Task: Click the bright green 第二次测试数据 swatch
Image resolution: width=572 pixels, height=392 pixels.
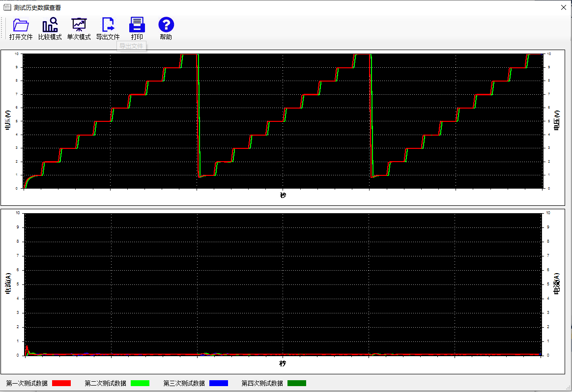Action: (x=140, y=383)
